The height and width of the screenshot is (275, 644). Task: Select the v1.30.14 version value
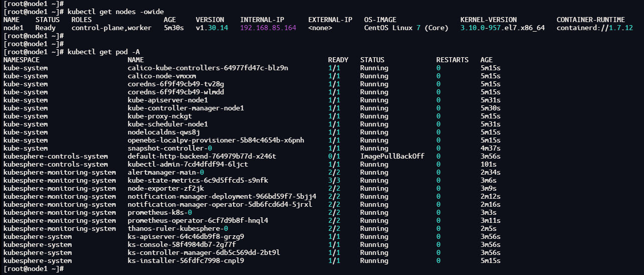coord(212,28)
